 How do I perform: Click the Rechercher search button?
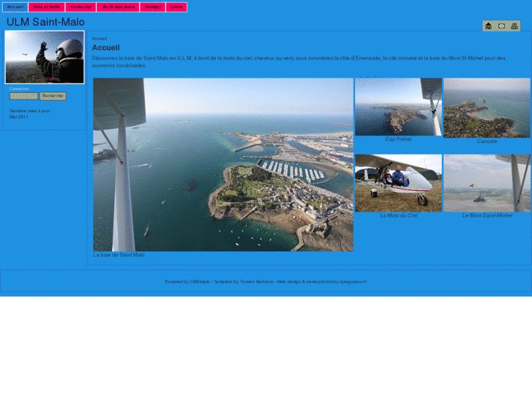point(53,96)
